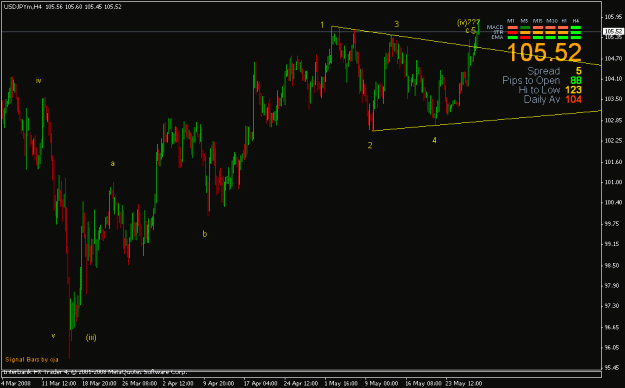
Task: Select the upper yellow triangle trendline
Action: [x=466, y=46]
